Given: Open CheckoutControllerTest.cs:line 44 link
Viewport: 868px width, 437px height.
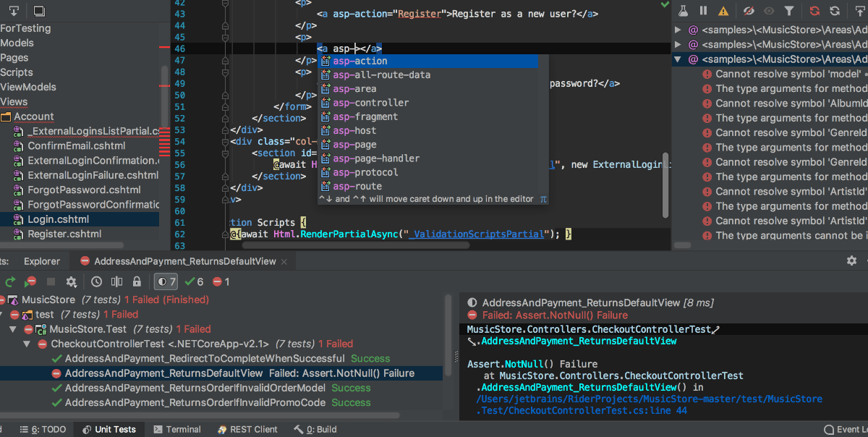Looking at the screenshot, I should click(x=582, y=411).
